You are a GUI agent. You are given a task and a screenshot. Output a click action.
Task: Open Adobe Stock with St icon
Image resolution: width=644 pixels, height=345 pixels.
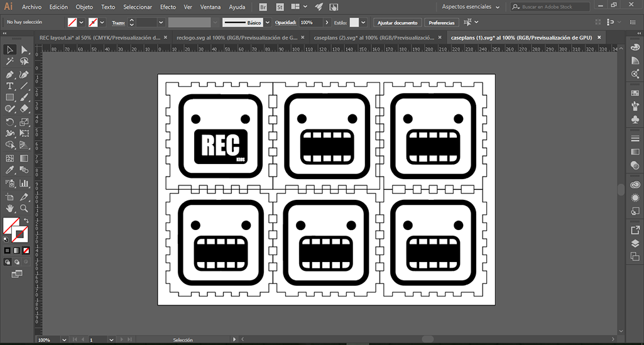pos(280,7)
